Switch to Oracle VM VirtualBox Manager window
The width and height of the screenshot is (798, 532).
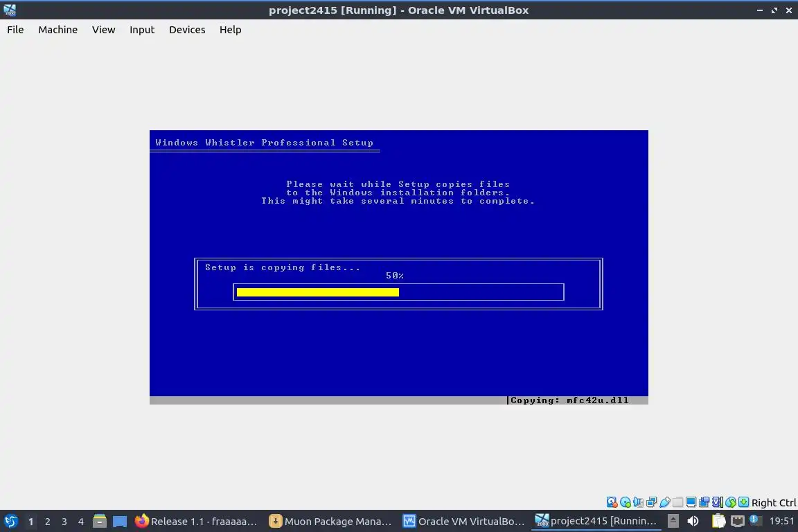click(x=464, y=521)
